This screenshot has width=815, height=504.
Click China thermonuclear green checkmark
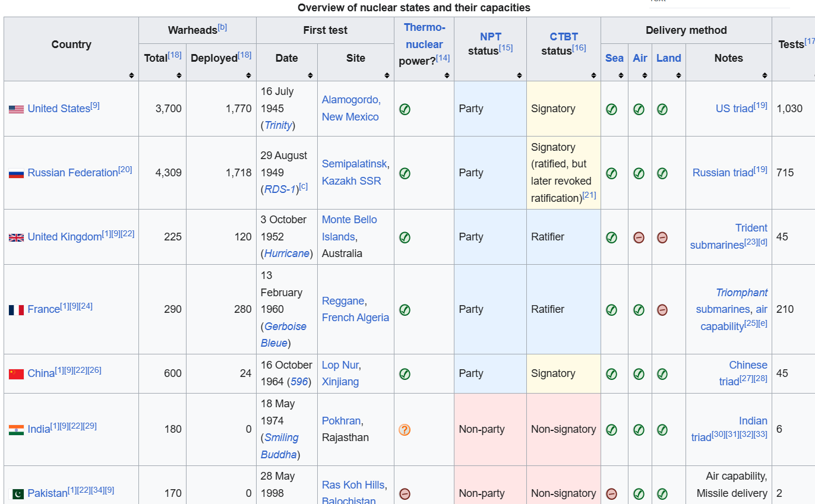coord(405,374)
